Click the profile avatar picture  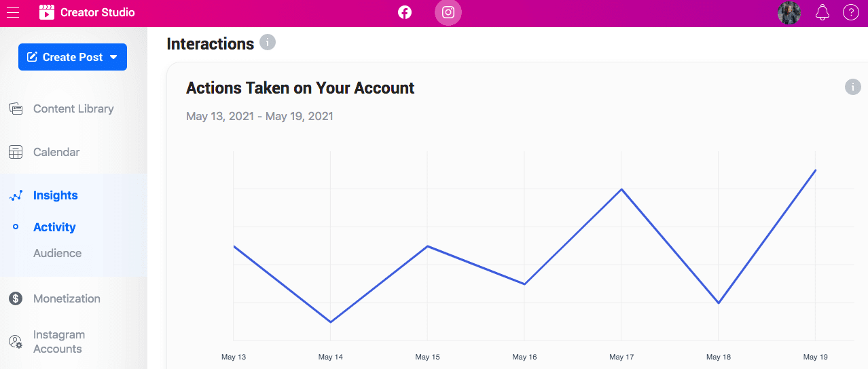[789, 12]
